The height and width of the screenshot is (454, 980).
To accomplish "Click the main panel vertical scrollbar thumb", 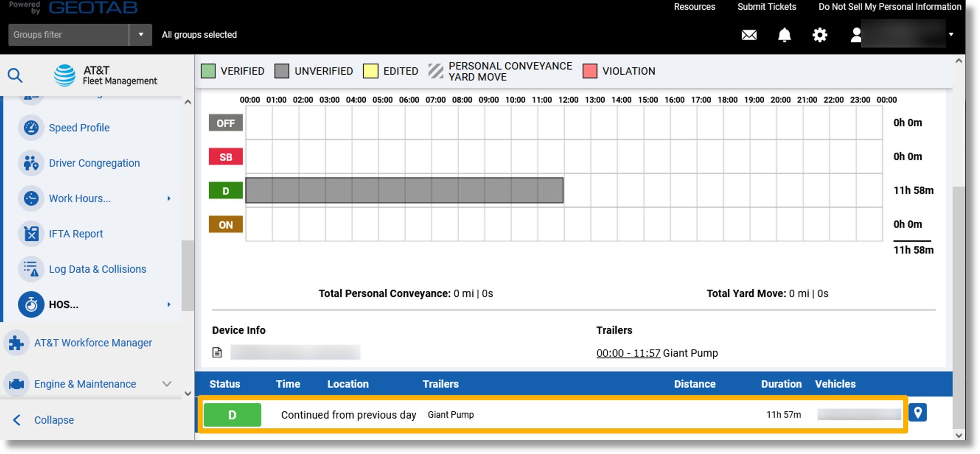I will tap(959, 307).
